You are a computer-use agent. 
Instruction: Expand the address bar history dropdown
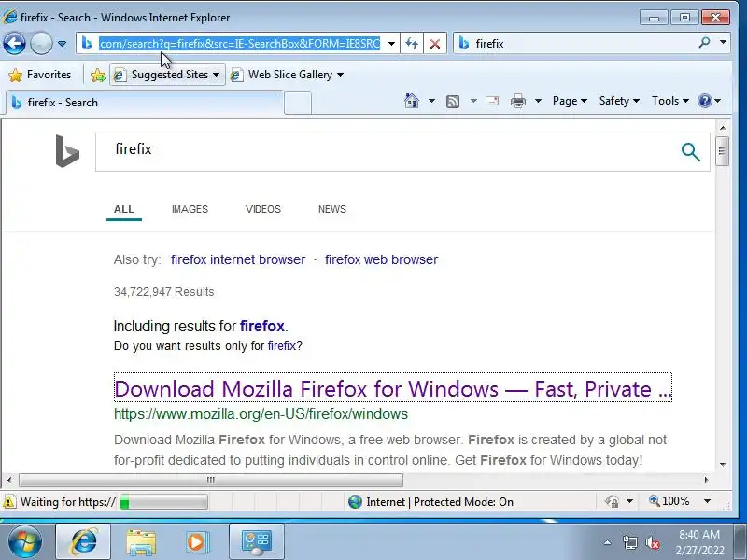pyautogui.click(x=391, y=44)
